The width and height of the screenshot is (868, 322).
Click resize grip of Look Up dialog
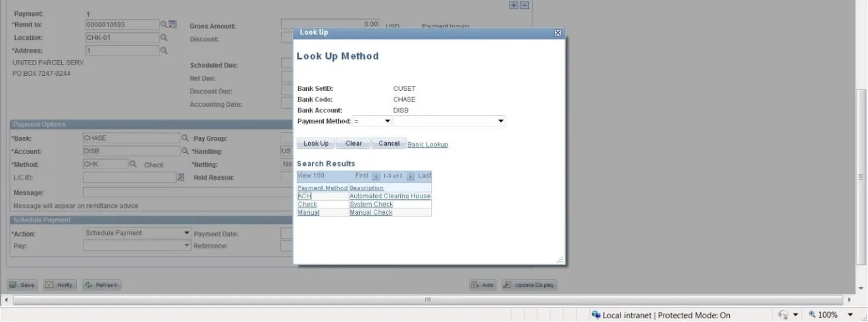pos(559,260)
